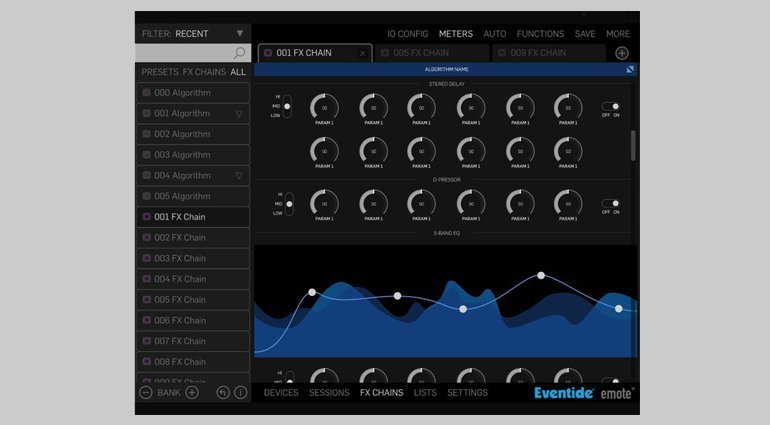Switch to the 005 FX CHAIN tab
The width and height of the screenshot is (770, 425).
coord(432,53)
